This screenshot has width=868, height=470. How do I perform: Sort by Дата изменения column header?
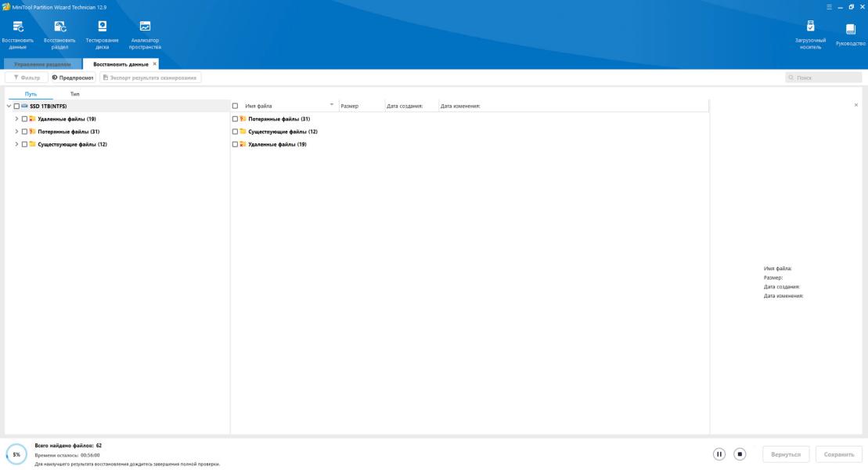pyautogui.click(x=460, y=106)
